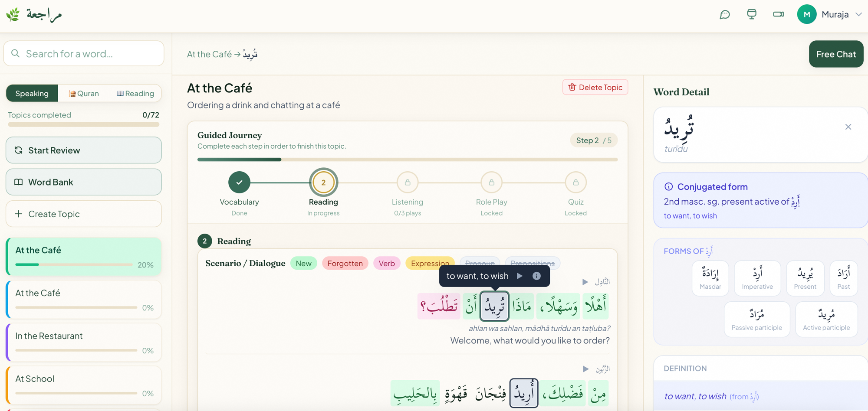The height and width of the screenshot is (411, 868).
Task: Click the Conjugated form info icon
Action: click(x=668, y=186)
